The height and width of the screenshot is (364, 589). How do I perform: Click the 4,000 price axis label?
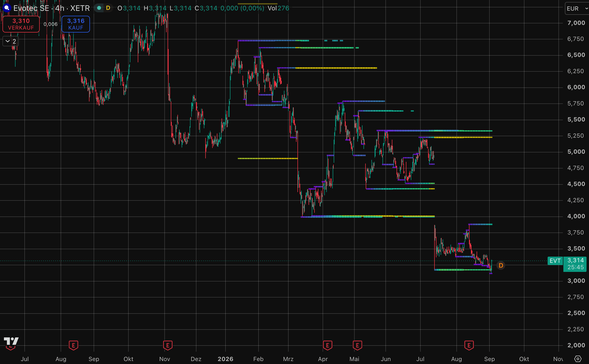pyautogui.click(x=576, y=216)
